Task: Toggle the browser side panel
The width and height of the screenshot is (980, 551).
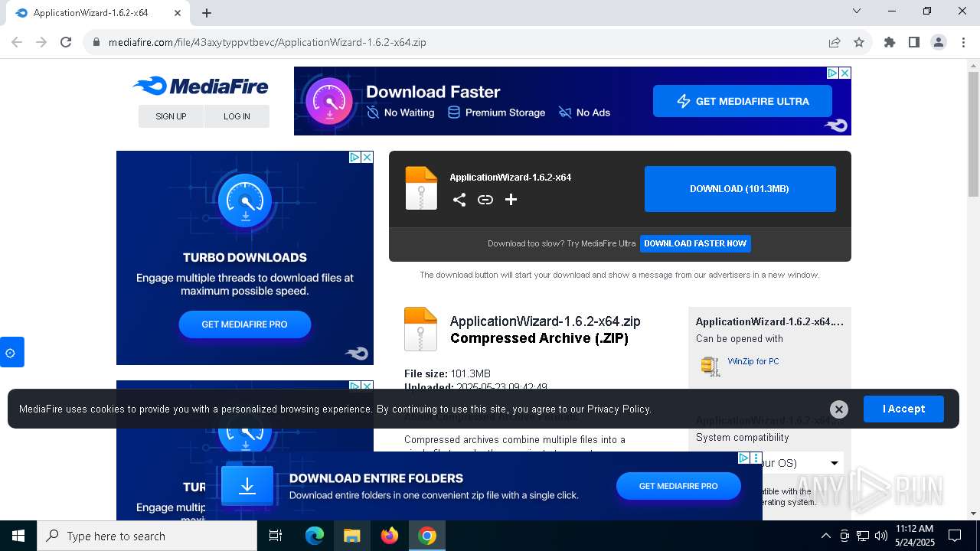Action: (x=914, y=42)
